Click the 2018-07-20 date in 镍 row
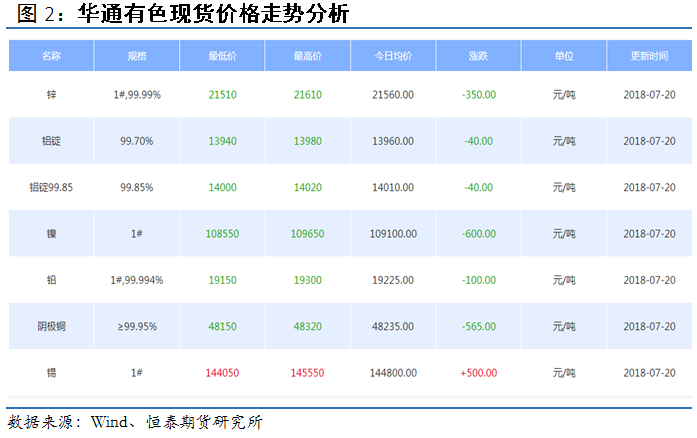Image resolution: width=697 pixels, height=438 pixels. click(x=649, y=233)
